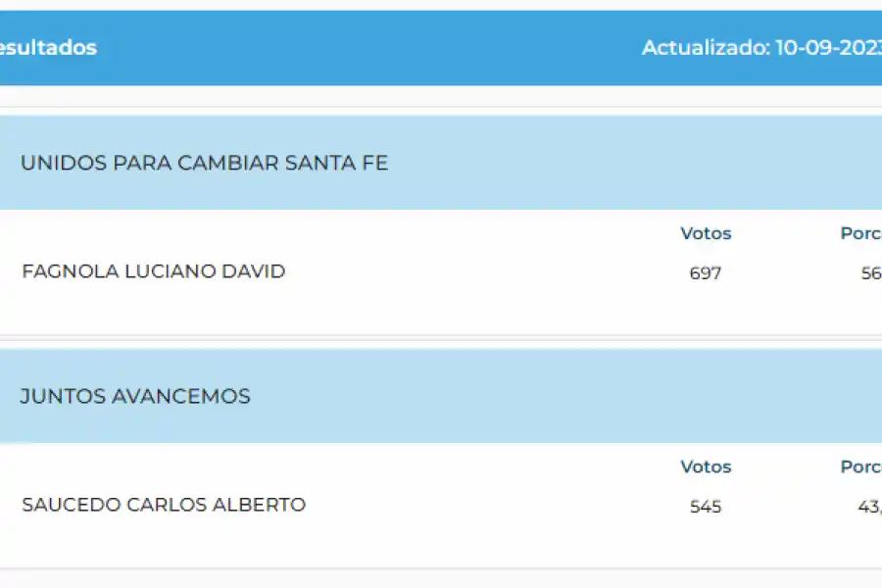Click the gray area beneath Saucedo's result row
The height and width of the screenshot is (588, 882).
(441, 578)
